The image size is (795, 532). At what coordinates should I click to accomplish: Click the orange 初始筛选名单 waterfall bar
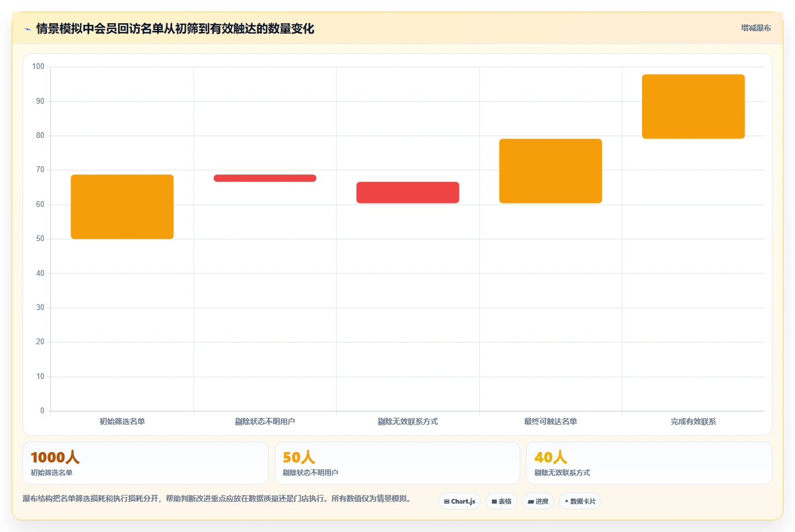(122, 207)
